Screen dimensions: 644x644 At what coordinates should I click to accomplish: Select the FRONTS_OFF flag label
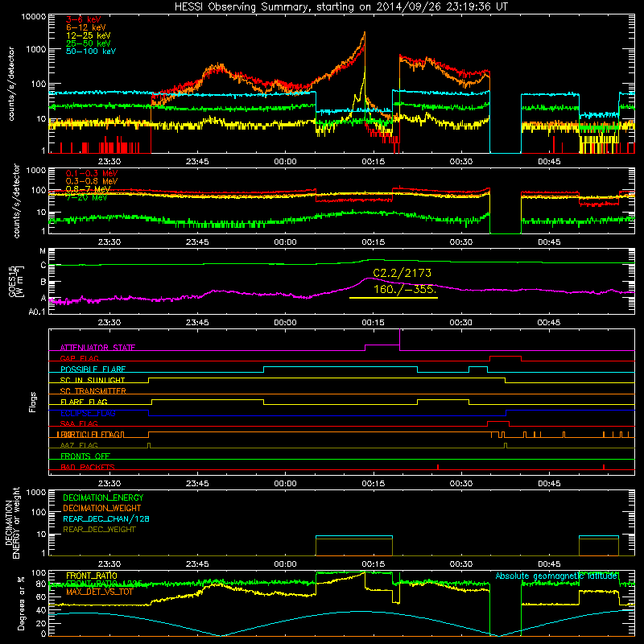[x=85, y=456]
